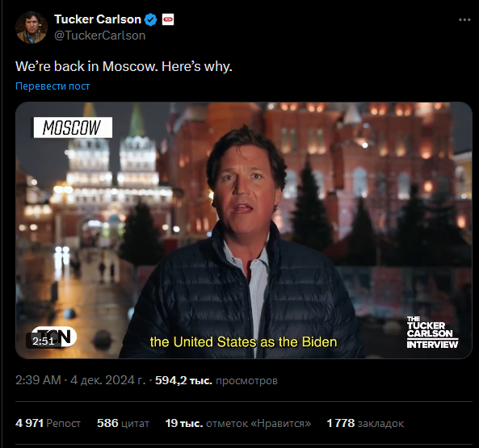Click the MOSCOW location label in video
This screenshot has height=448, width=479.
[x=73, y=128]
